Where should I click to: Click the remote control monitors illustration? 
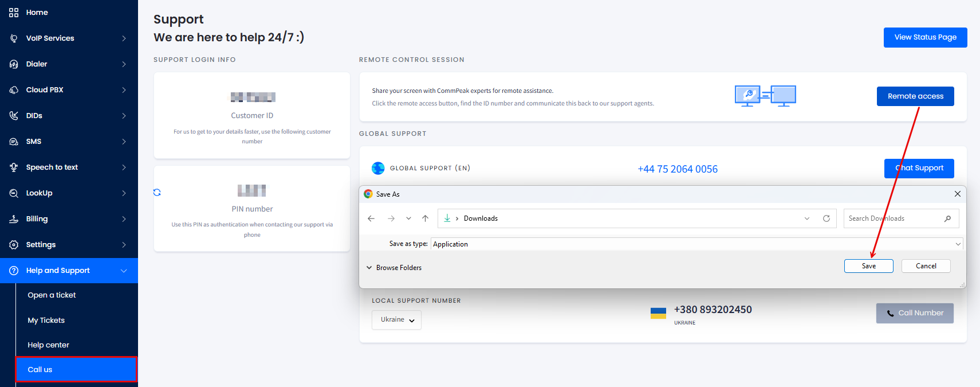point(765,96)
